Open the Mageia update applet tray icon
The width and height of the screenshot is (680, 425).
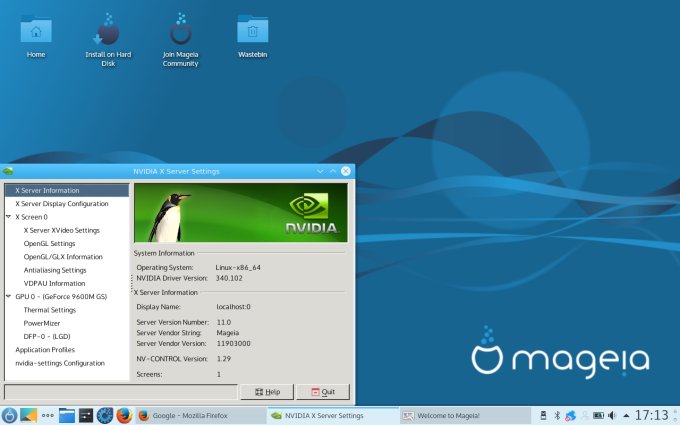(x=570, y=415)
